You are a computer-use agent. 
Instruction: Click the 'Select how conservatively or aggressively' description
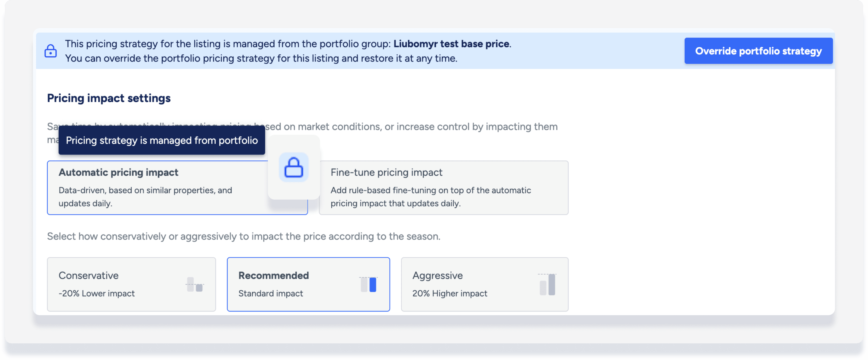pos(244,236)
